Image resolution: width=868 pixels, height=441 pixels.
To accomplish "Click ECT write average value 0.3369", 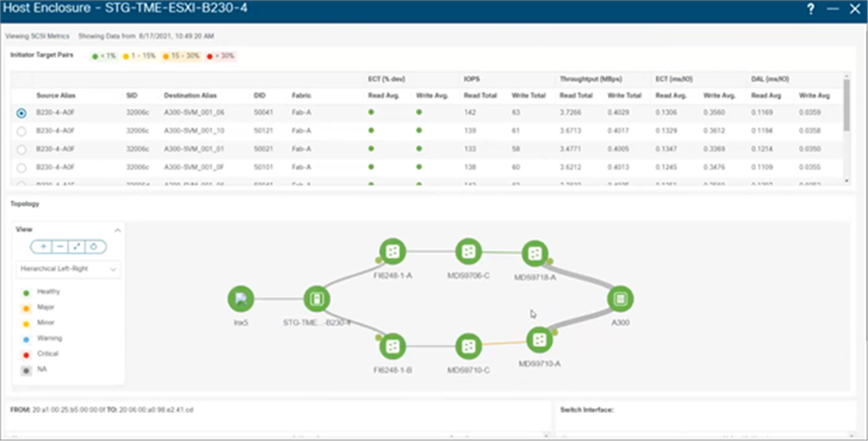I will tap(714, 149).
